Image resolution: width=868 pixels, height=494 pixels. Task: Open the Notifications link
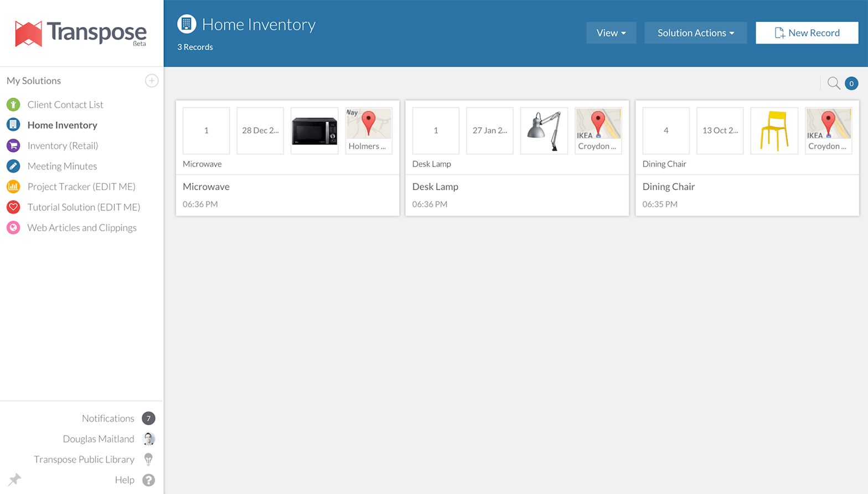pyautogui.click(x=108, y=418)
